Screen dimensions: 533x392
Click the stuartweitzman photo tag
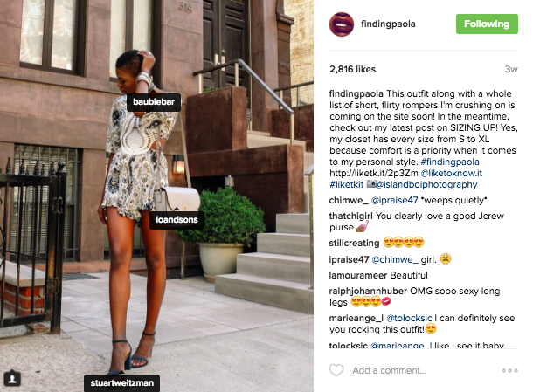121,382
